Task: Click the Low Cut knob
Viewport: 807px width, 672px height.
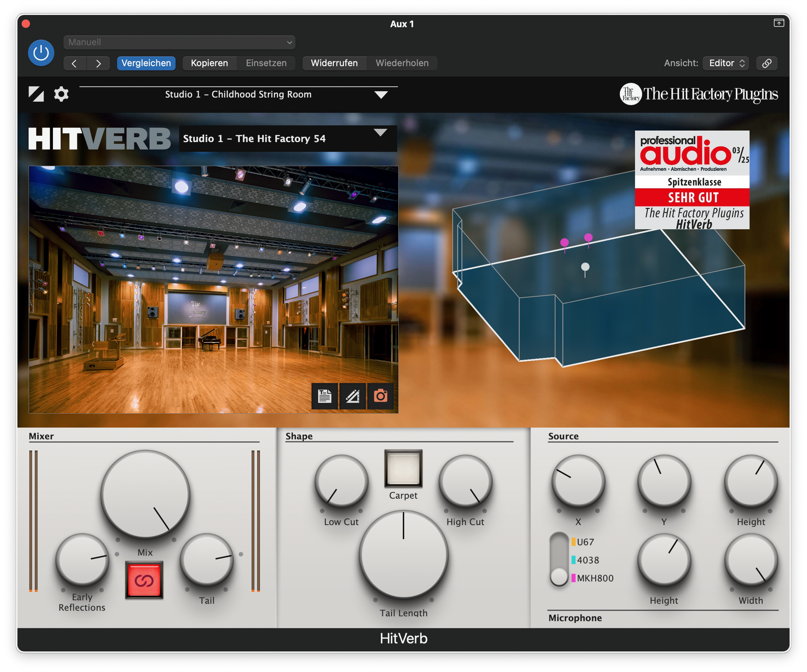Action: (x=341, y=481)
